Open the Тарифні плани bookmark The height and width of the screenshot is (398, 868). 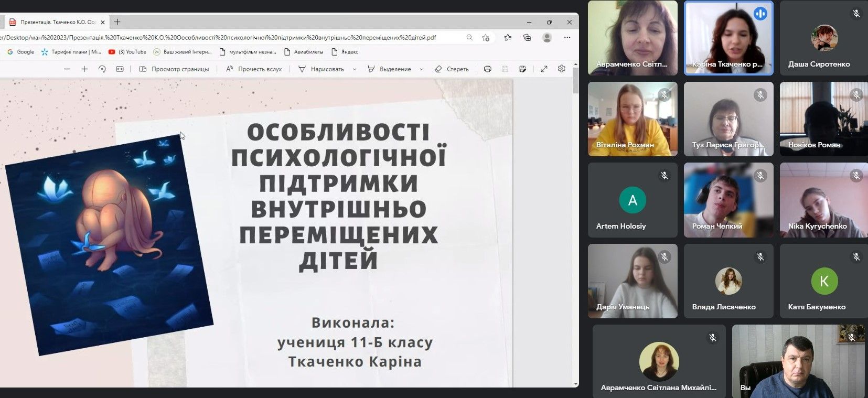click(x=71, y=52)
